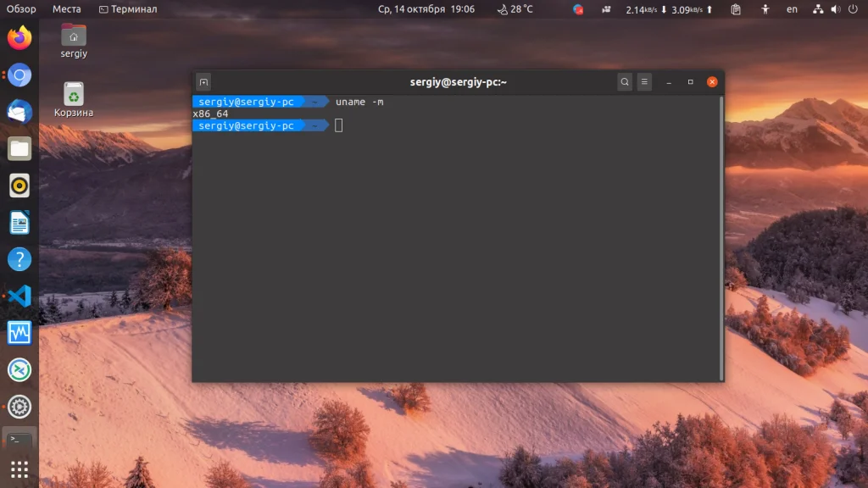Open the Help application from the dock
The width and height of the screenshot is (868, 488).
[x=19, y=258]
